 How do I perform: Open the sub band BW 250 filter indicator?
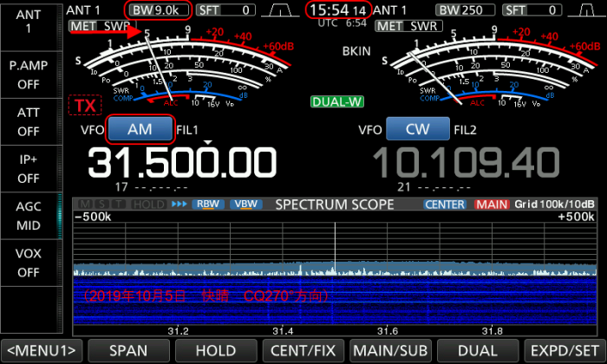click(465, 10)
